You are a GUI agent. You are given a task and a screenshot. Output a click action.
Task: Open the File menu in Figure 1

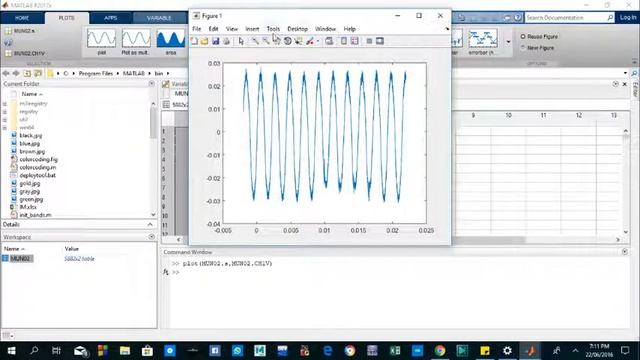point(197,29)
